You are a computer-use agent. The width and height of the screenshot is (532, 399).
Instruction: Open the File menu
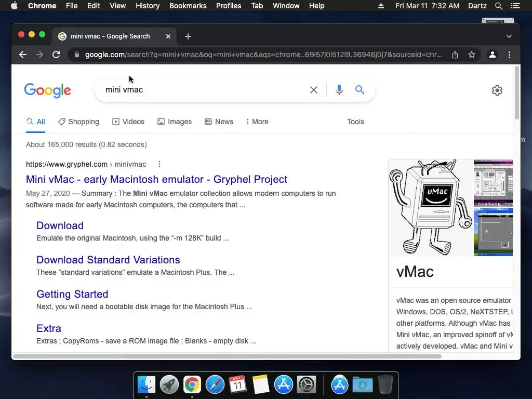72,6
